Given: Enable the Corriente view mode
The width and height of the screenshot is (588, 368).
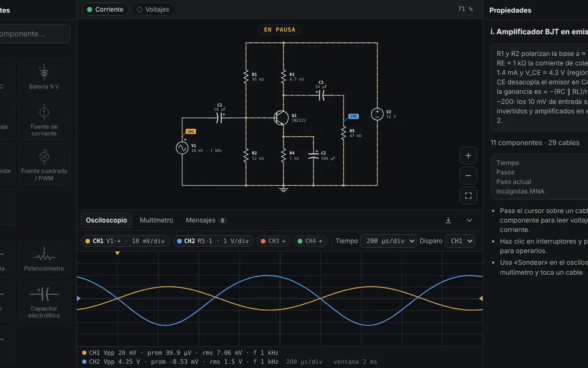Looking at the screenshot, I should click(x=105, y=9).
